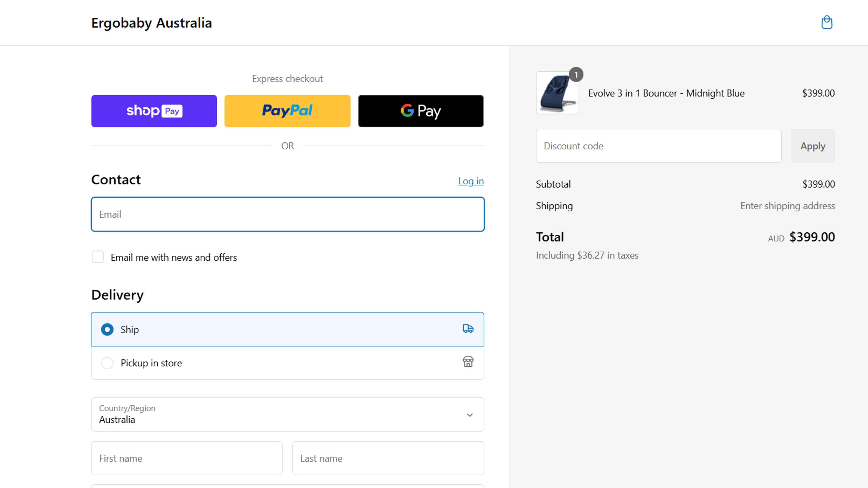This screenshot has width=868, height=488.
Task: Tick Email me with news and offers
Action: tap(98, 257)
